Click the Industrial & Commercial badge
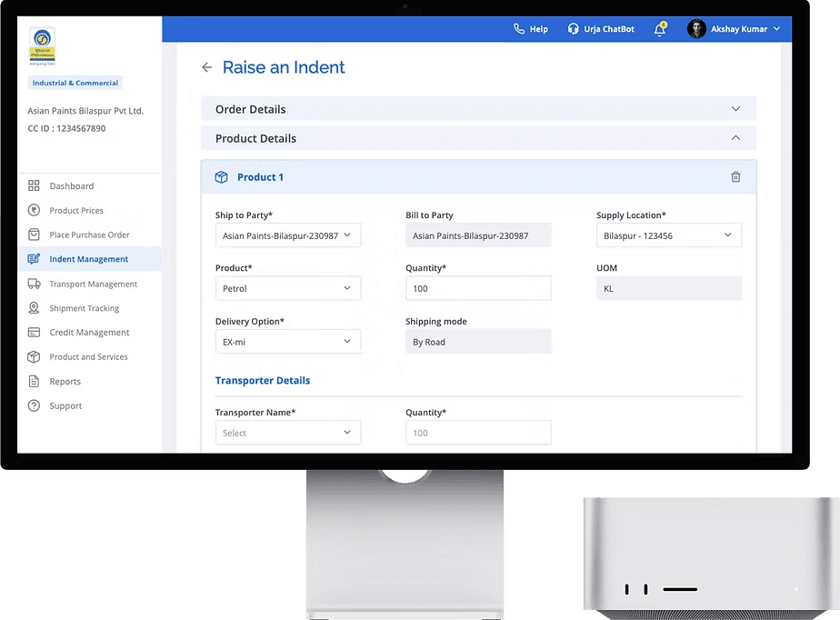This screenshot has width=840, height=620. [x=75, y=83]
